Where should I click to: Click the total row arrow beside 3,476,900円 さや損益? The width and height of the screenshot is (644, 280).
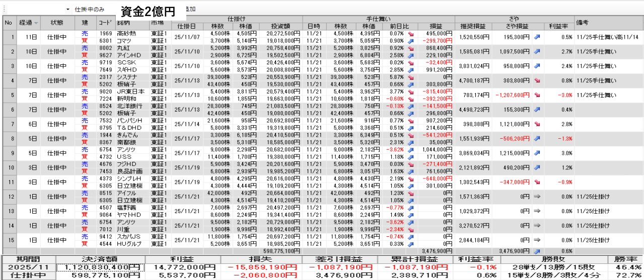(x=537, y=250)
